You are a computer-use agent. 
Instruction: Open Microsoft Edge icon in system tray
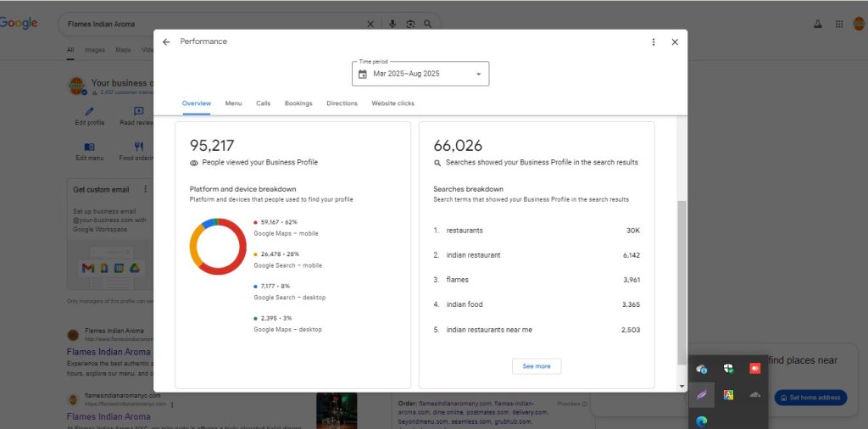tap(702, 421)
